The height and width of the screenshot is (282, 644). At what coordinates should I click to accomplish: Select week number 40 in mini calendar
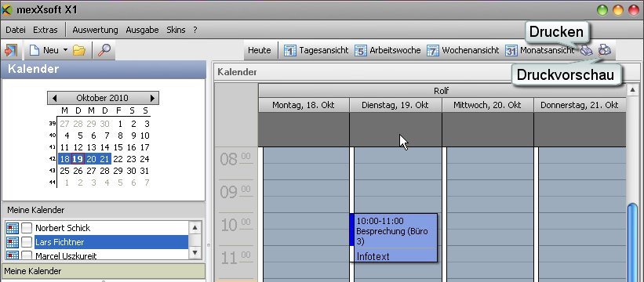pos(52,136)
